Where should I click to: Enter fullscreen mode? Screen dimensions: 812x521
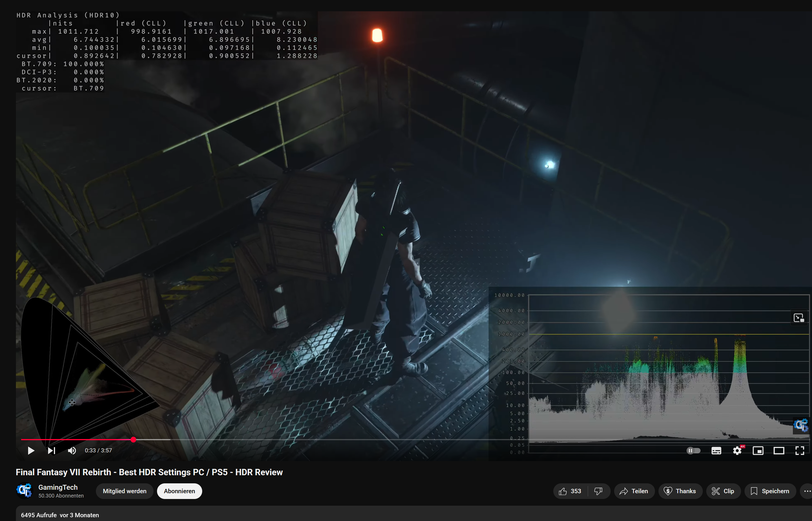[x=800, y=450]
